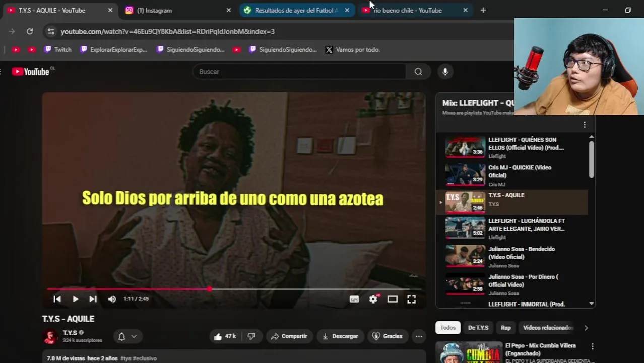Open notification bell dropdown for T.Y.S
Screen dimensions: 644x363
[x=127, y=336]
